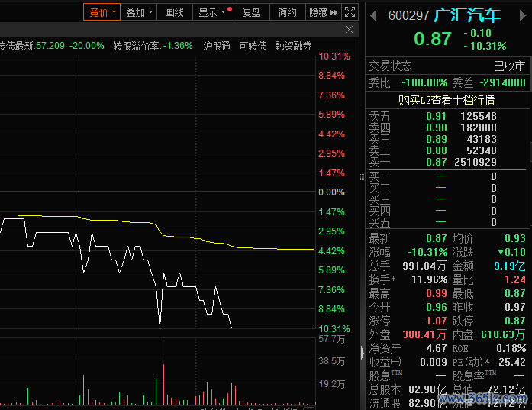Screen dimensions: 532x410
Task: Click the 融资融券 tag
Action: tap(293, 46)
